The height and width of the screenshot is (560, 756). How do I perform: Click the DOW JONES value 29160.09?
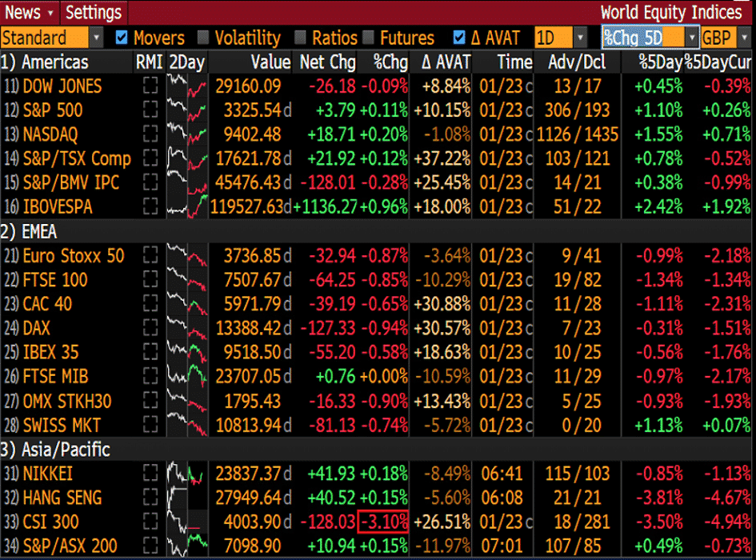click(x=248, y=86)
